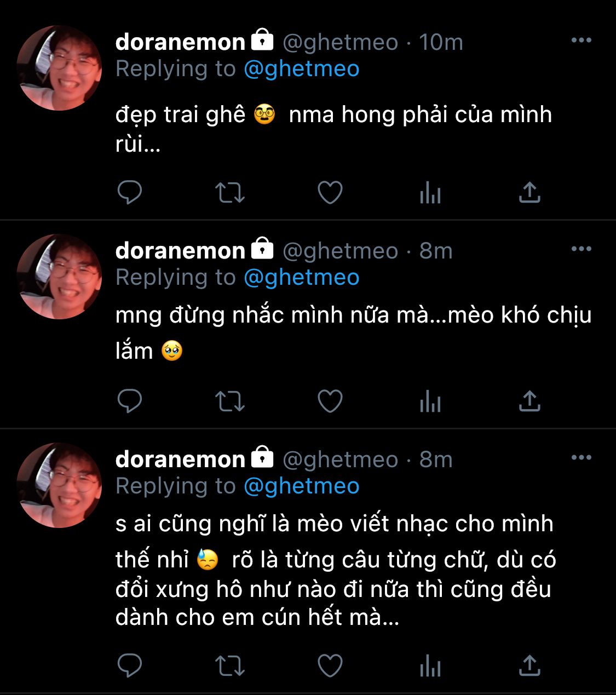Retweet the 'đẹp trai ghê' tweet

click(x=229, y=192)
